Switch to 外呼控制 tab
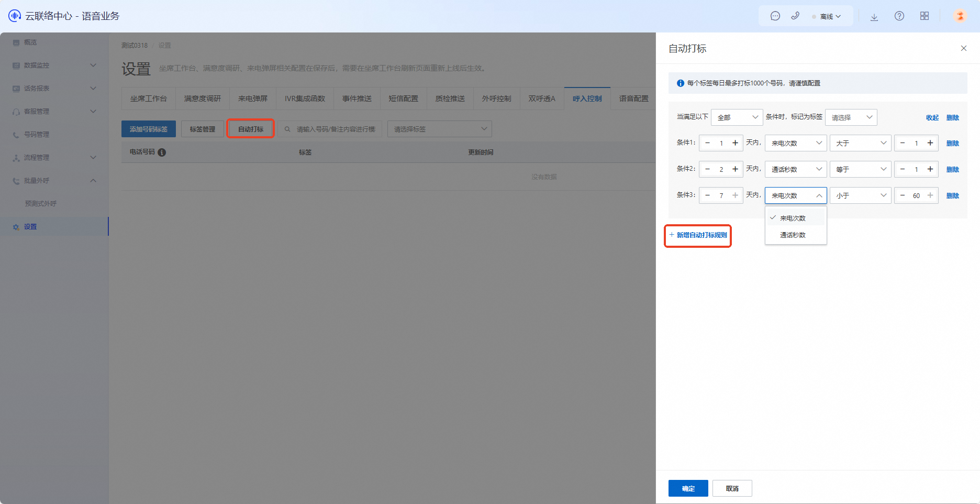Viewport: 980px width, 504px height. tap(497, 98)
